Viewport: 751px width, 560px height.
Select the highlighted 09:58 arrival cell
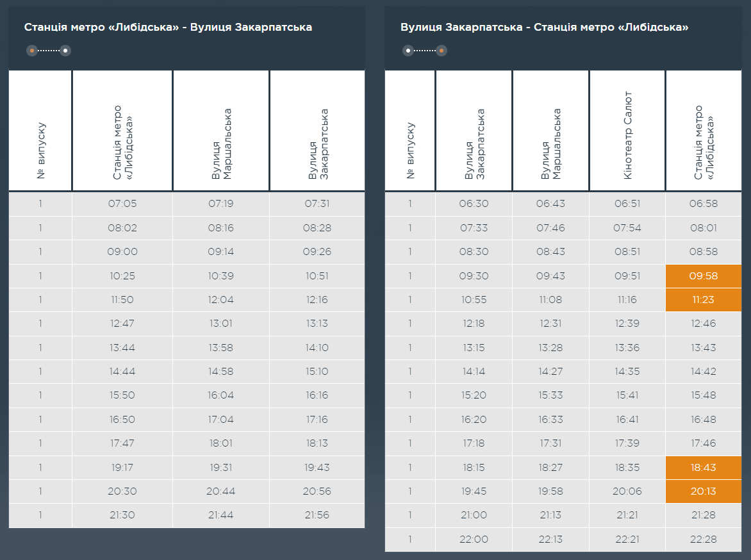(704, 276)
